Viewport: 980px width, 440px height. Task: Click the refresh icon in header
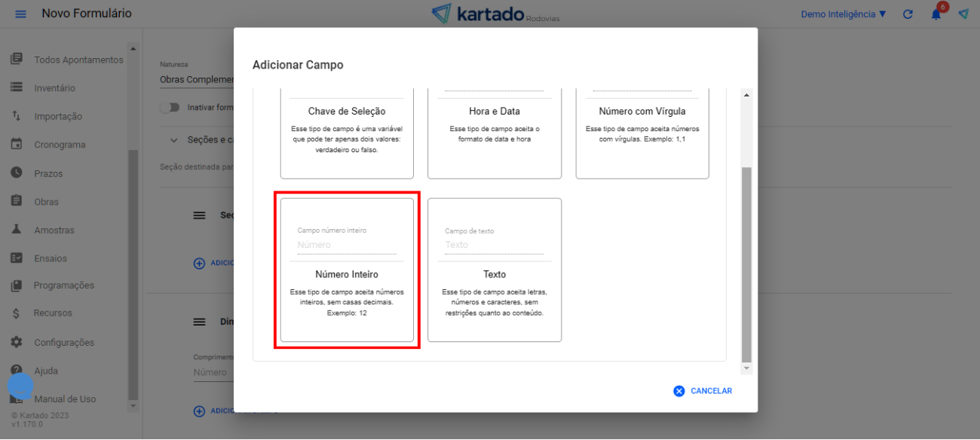pyautogui.click(x=908, y=14)
